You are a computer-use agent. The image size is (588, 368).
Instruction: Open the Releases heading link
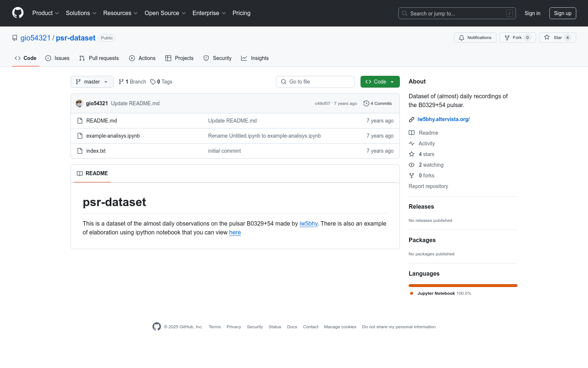(421, 207)
